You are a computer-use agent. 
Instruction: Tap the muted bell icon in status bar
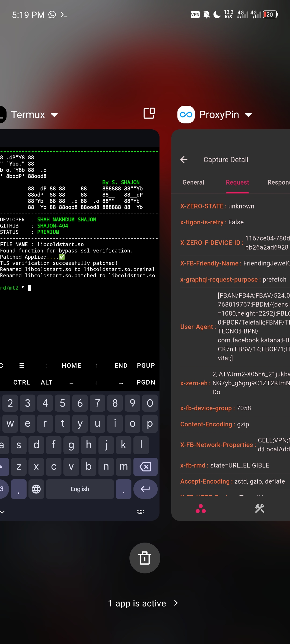coord(206,14)
